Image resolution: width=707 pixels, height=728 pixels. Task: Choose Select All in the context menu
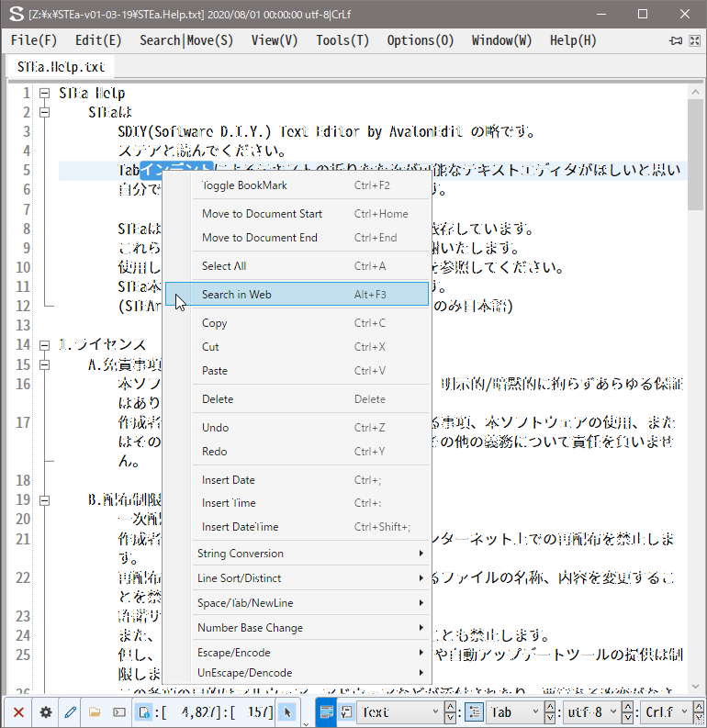[297, 266]
